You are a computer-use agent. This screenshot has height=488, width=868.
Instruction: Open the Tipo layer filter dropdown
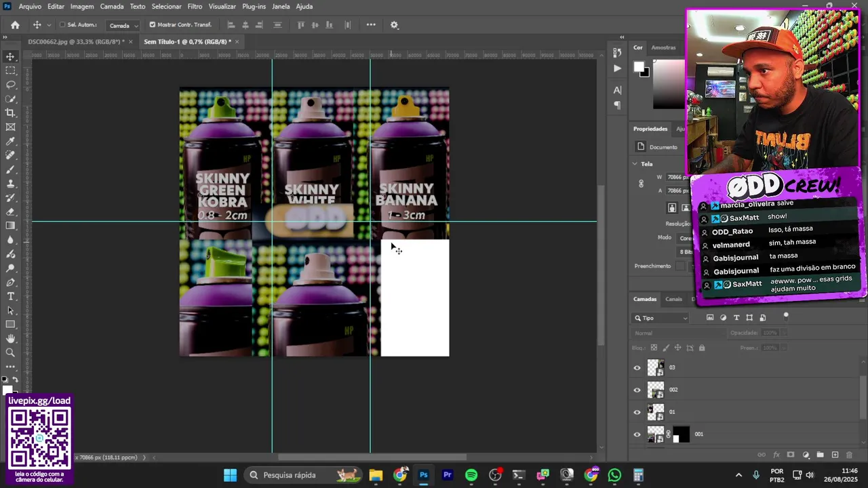point(661,318)
